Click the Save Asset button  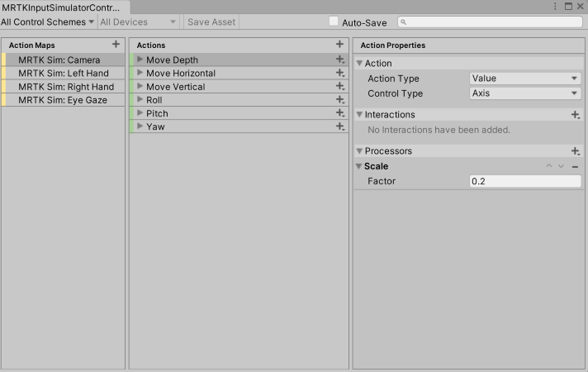tap(211, 21)
